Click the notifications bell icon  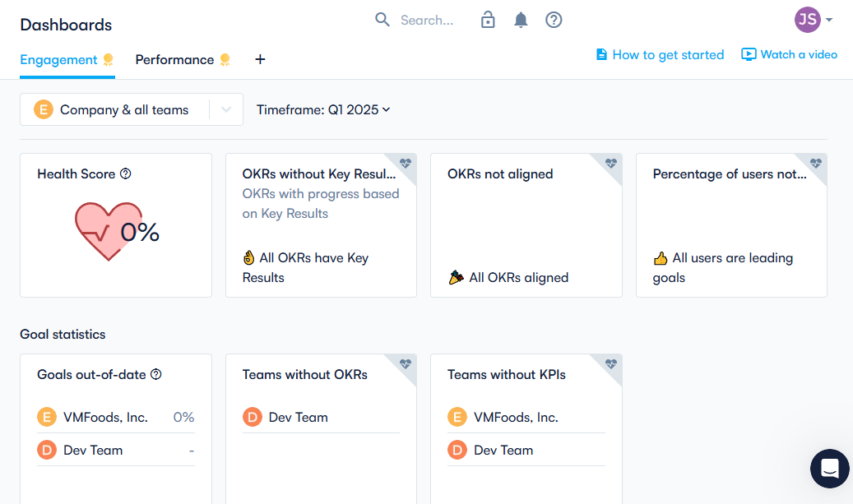click(521, 19)
